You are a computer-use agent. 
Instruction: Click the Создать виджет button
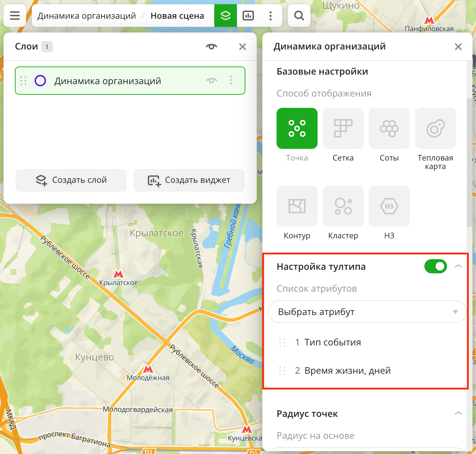pos(189,180)
